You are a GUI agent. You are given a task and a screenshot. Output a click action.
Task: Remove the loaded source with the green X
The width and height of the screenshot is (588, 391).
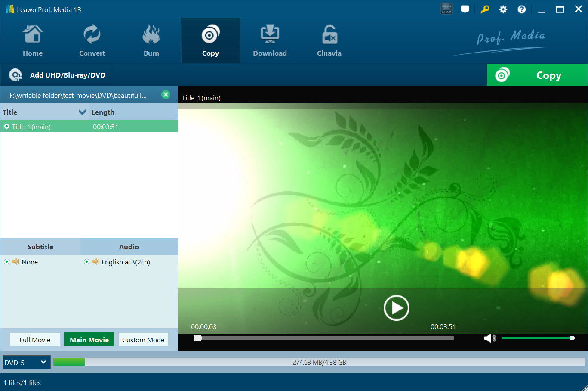pos(166,95)
